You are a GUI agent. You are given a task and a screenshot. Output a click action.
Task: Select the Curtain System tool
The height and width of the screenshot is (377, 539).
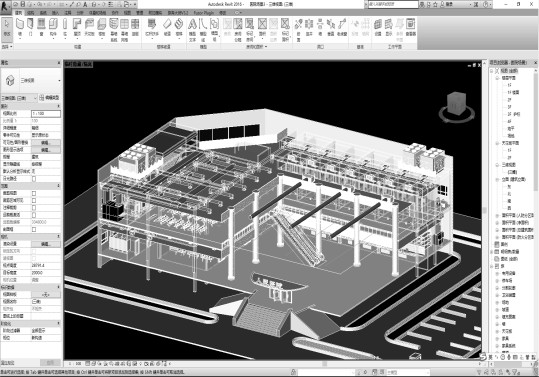click(113, 30)
